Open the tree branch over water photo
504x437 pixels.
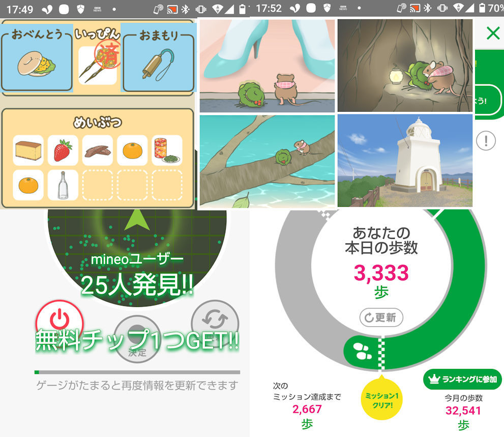[267, 161]
